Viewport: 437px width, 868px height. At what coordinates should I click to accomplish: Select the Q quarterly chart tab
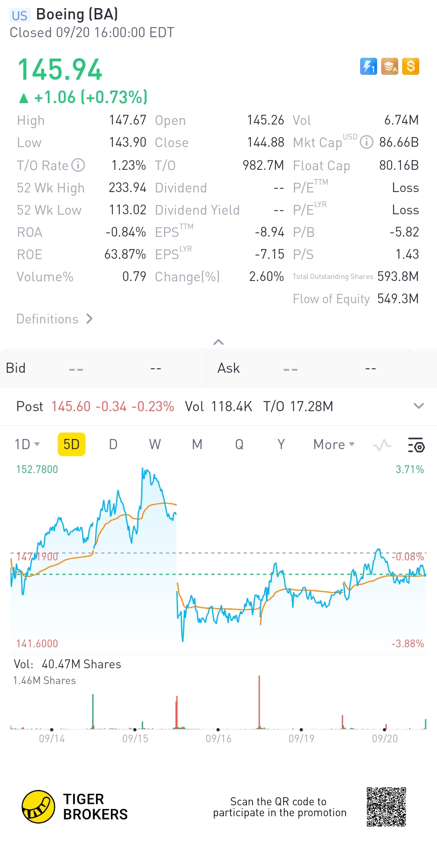(239, 444)
